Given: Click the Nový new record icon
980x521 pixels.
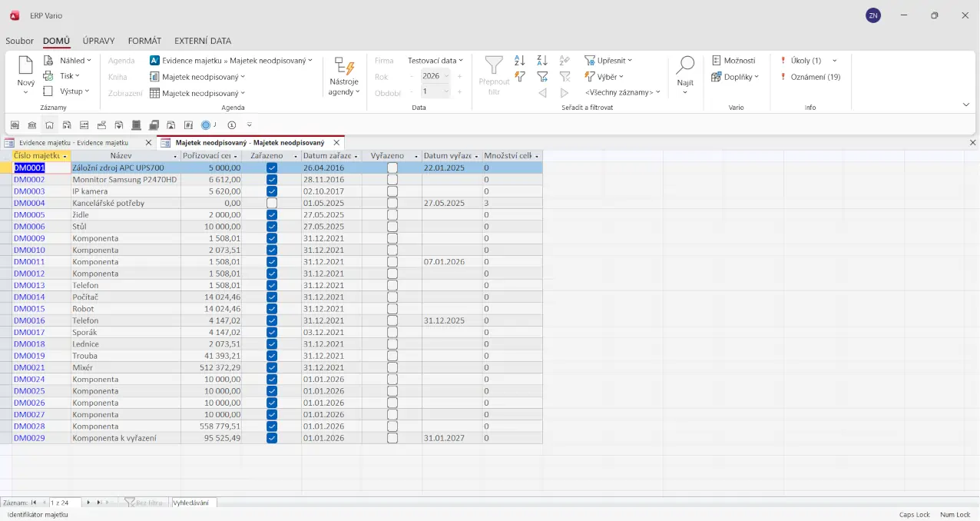Looking at the screenshot, I should (25, 67).
